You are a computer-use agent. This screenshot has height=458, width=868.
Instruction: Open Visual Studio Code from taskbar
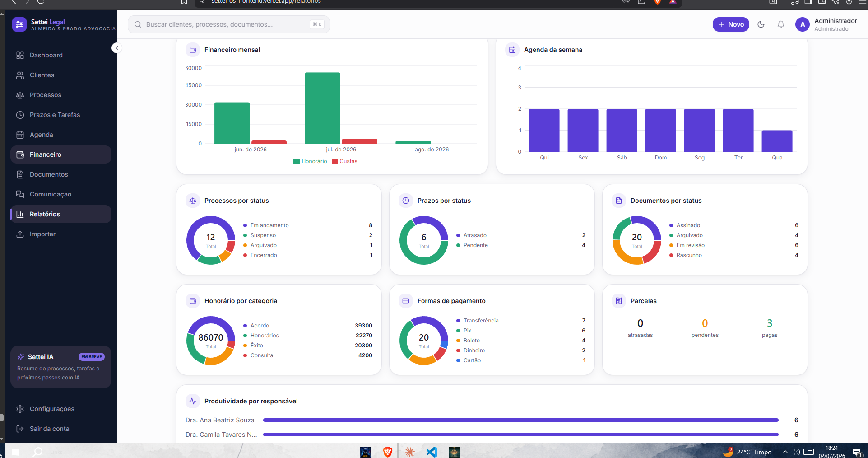432,452
